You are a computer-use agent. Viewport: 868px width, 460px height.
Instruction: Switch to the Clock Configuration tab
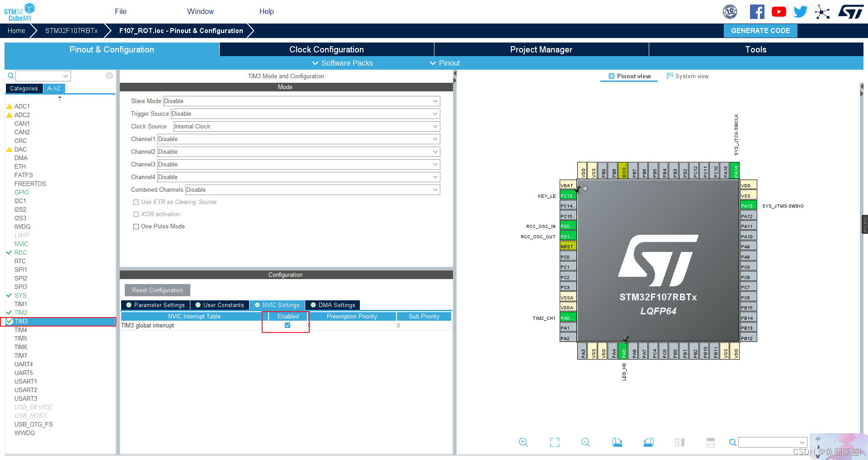[x=326, y=49]
